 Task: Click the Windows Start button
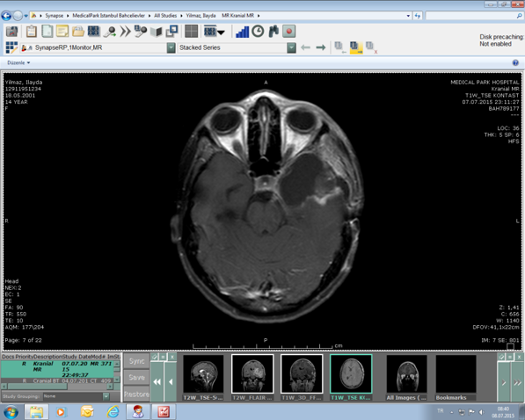[x=11, y=411]
